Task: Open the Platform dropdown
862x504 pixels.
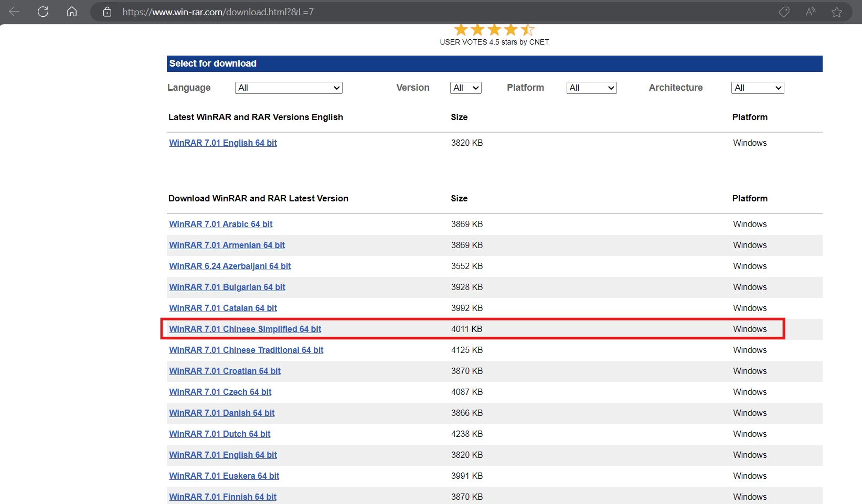Action: point(592,88)
